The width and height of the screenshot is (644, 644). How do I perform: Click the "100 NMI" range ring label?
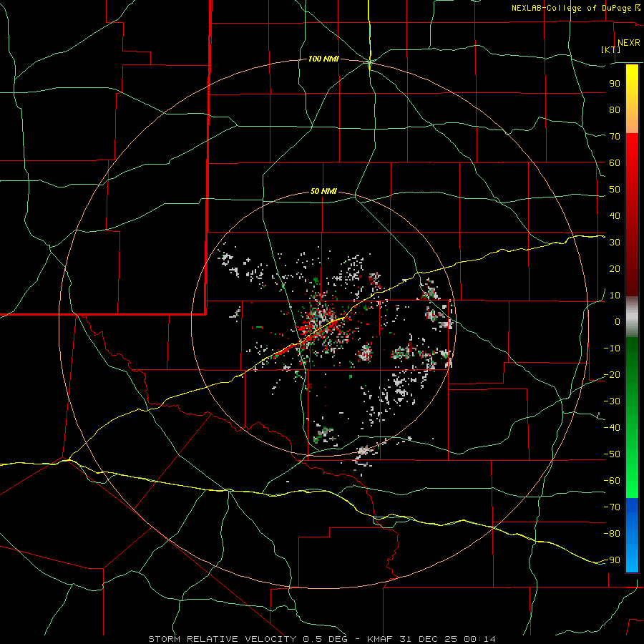pos(323,59)
